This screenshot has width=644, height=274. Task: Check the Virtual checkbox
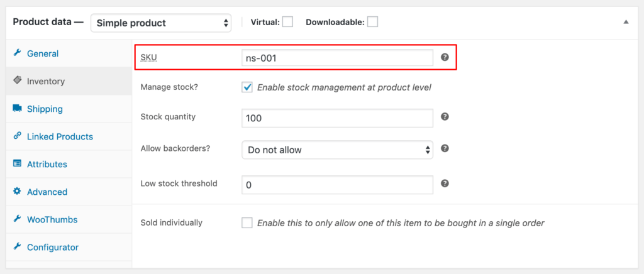pos(287,22)
